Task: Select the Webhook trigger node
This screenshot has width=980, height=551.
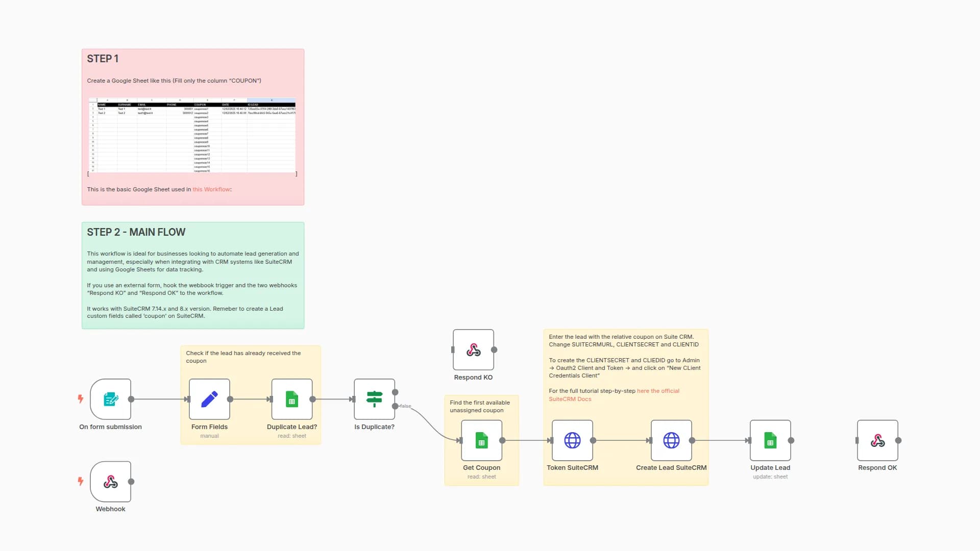Action: pyautogui.click(x=110, y=482)
